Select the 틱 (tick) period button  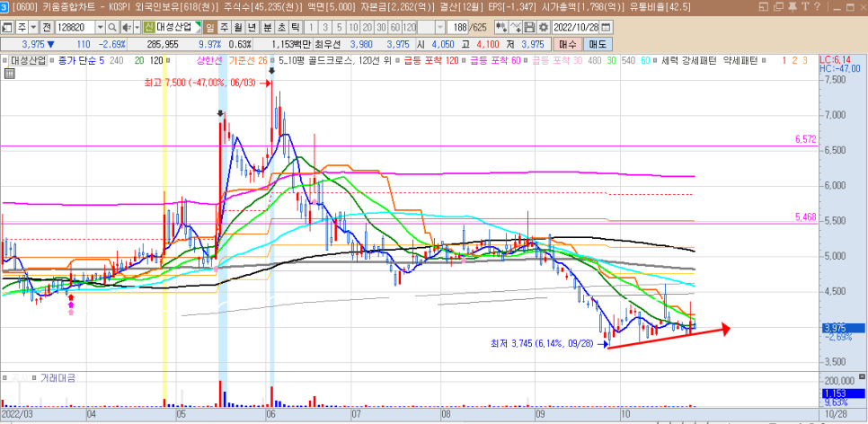(295, 27)
